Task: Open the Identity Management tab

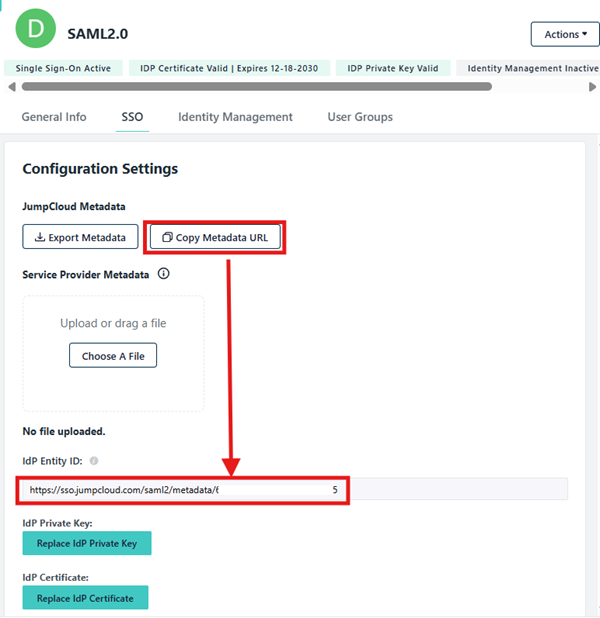Action: 235,117
